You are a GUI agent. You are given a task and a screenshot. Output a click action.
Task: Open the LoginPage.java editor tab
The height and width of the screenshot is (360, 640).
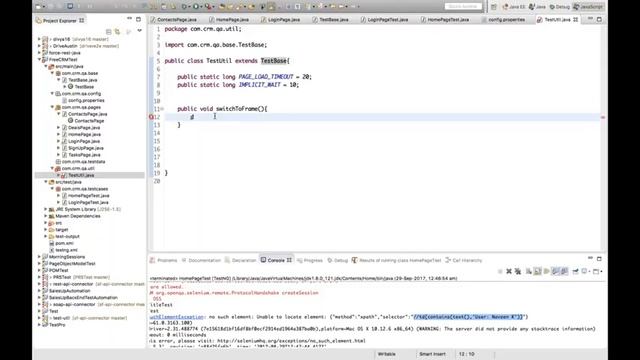coord(281,20)
